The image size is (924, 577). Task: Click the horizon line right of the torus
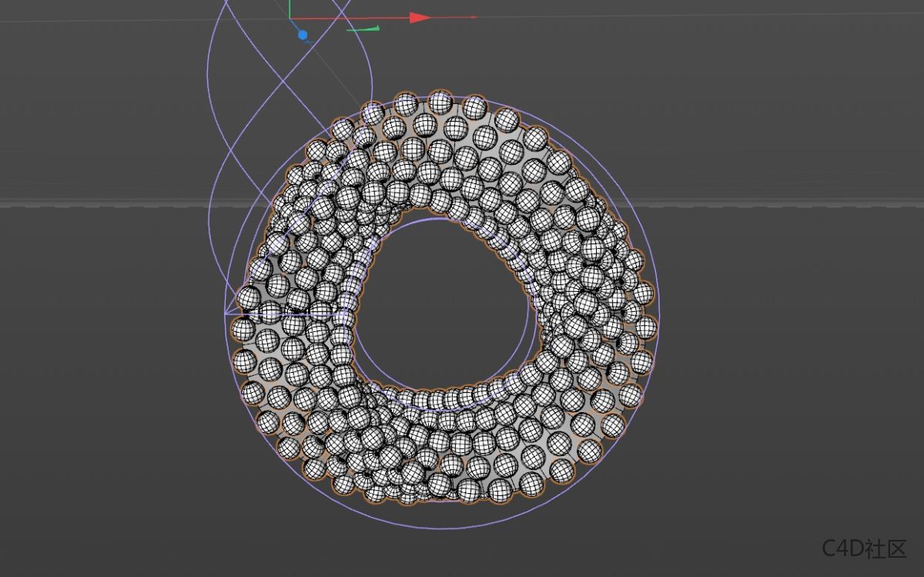770,203
